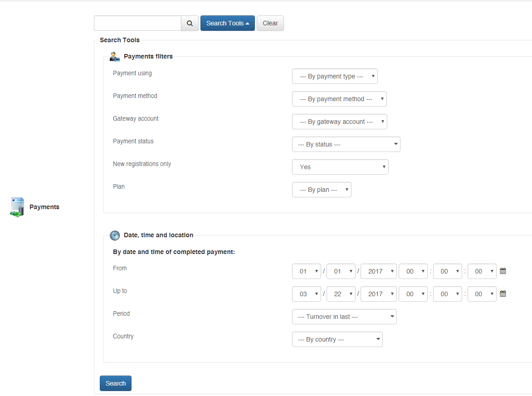Screen dimensions: 532x396
Task: Click the Period label
Action: tap(121, 313)
